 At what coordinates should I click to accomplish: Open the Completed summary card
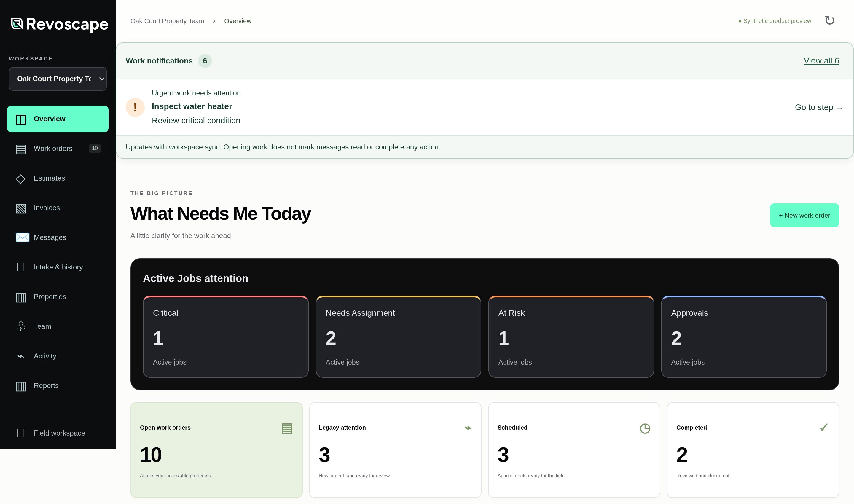coord(753,450)
